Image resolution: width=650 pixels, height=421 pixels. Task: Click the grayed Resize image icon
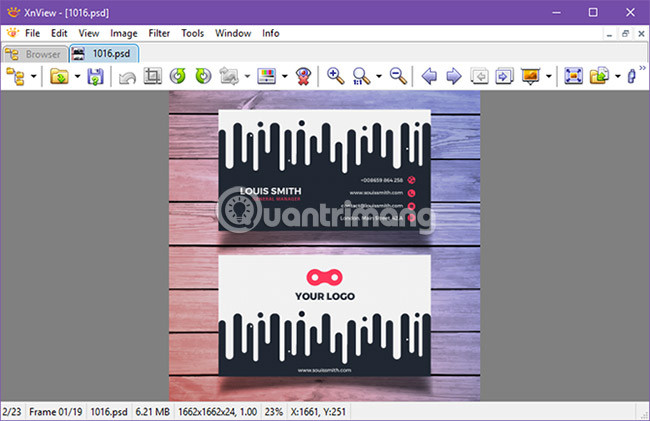point(229,76)
